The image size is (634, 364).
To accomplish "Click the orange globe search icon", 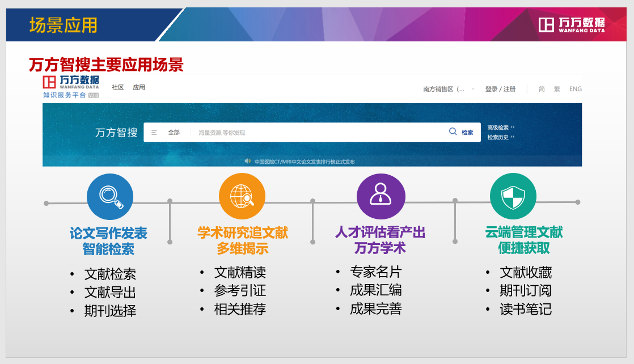I will pyautogui.click(x=242, y=196).
